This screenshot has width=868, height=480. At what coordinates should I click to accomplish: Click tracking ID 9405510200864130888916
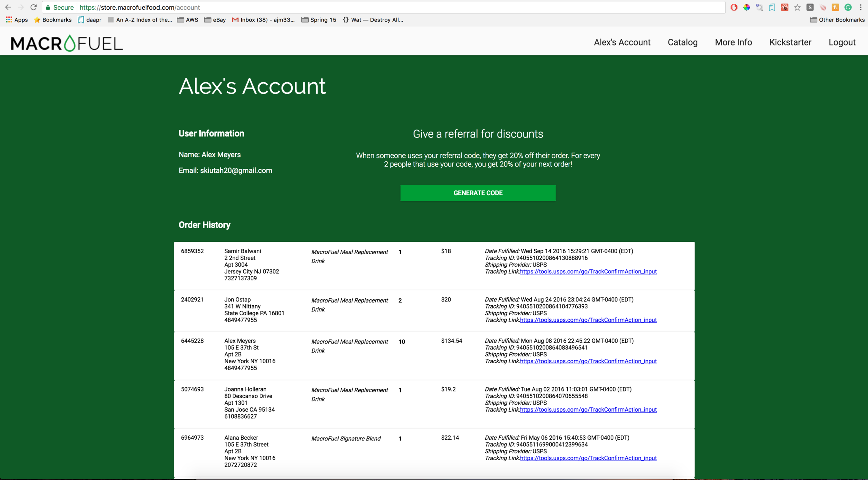click(x=552, y=258)
